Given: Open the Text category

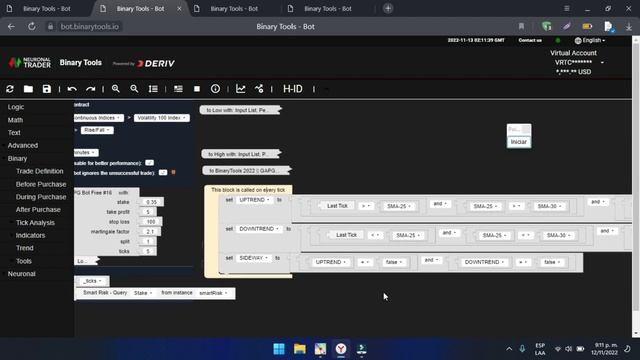Looking at the screenshot, I should [14, 133].
